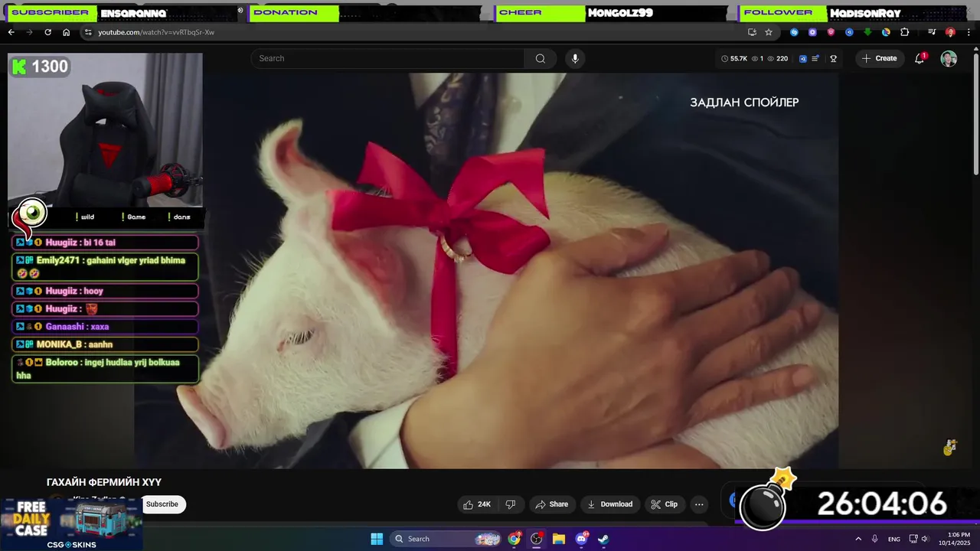Open YouTube notifications bell
Viewport: 980px width, 551px height.
pyautogui.click(x=920, y=58)
